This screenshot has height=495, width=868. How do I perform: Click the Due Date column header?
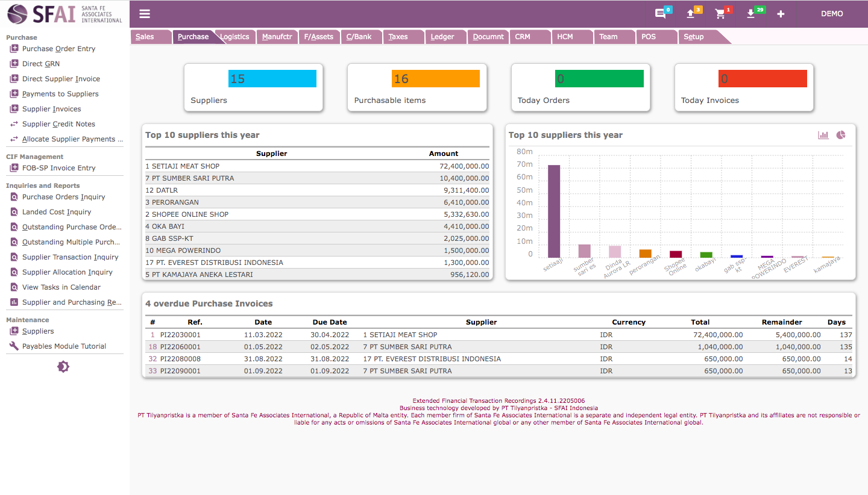pyautogui.click(x=330, y=322)
